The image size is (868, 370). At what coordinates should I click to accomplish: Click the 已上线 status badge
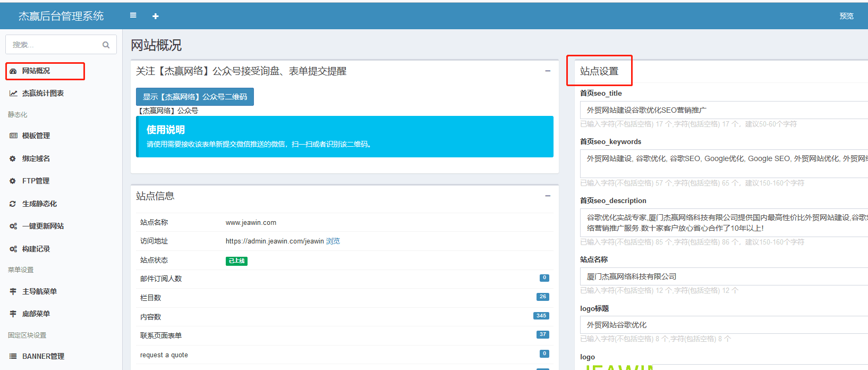pos(236,261)
